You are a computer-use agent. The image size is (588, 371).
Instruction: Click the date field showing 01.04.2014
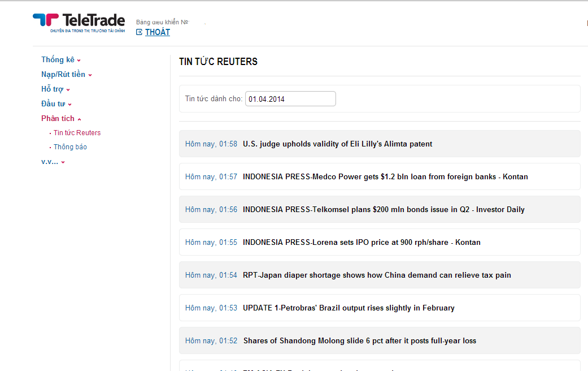(x=290, y=99)
